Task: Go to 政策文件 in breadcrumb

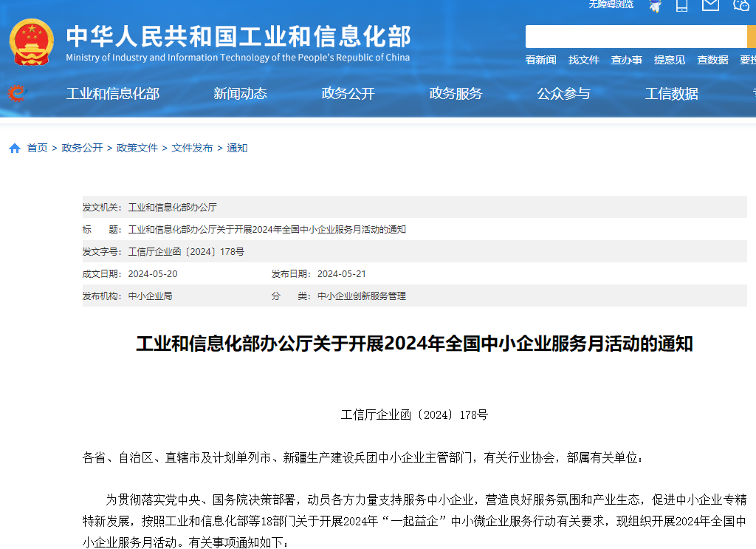Action: pos(137,148)
